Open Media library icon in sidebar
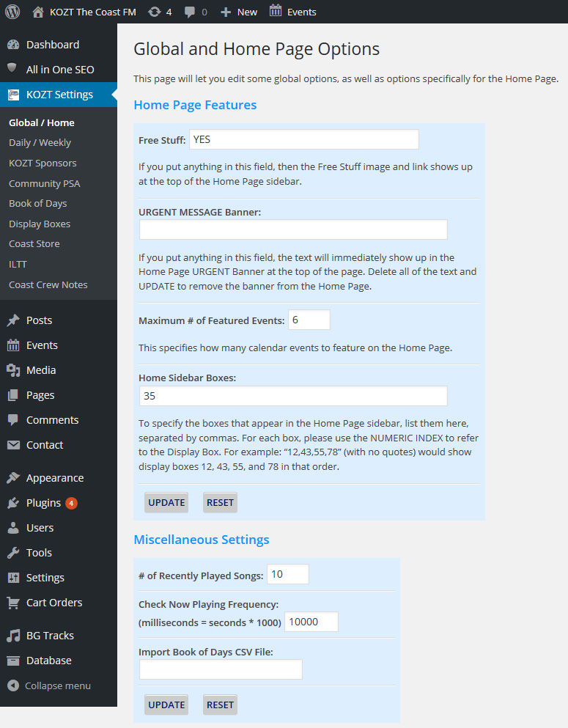Image resolution: width=568 pixels, height=728 pixels. tap(13, 370)
